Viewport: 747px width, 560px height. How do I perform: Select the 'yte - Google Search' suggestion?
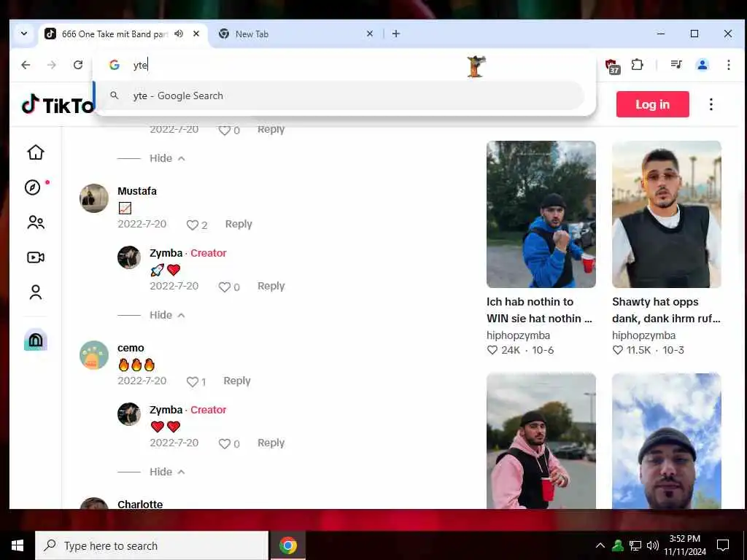click(340, 96)
